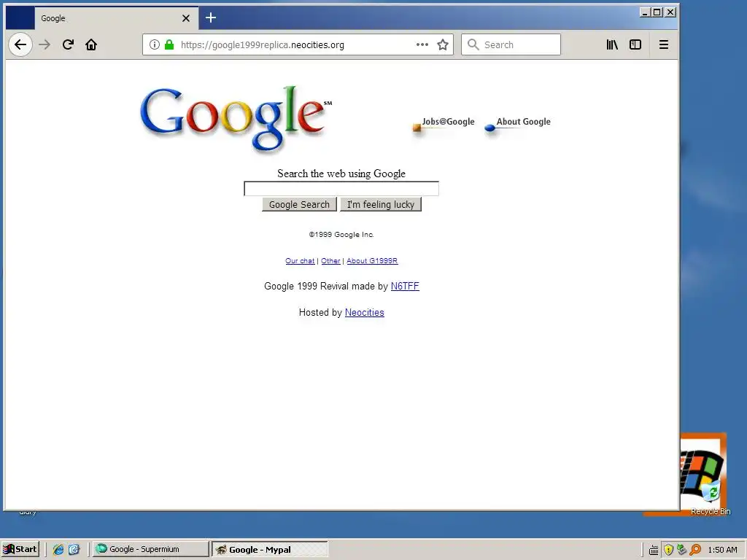Click the network connection tray icon
The height and width of the screenshot is (560, 747).
coord(682,550)
